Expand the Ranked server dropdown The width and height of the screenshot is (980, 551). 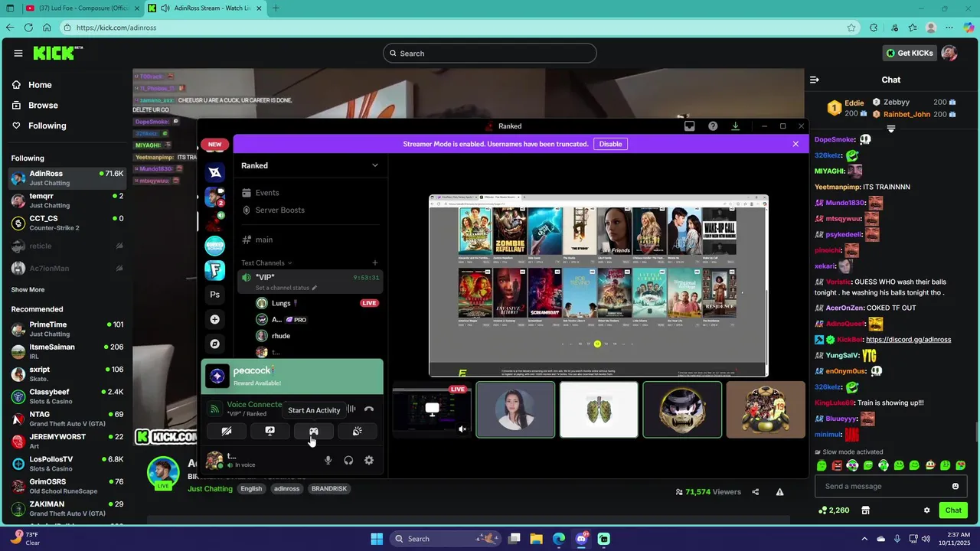[374, 165]
